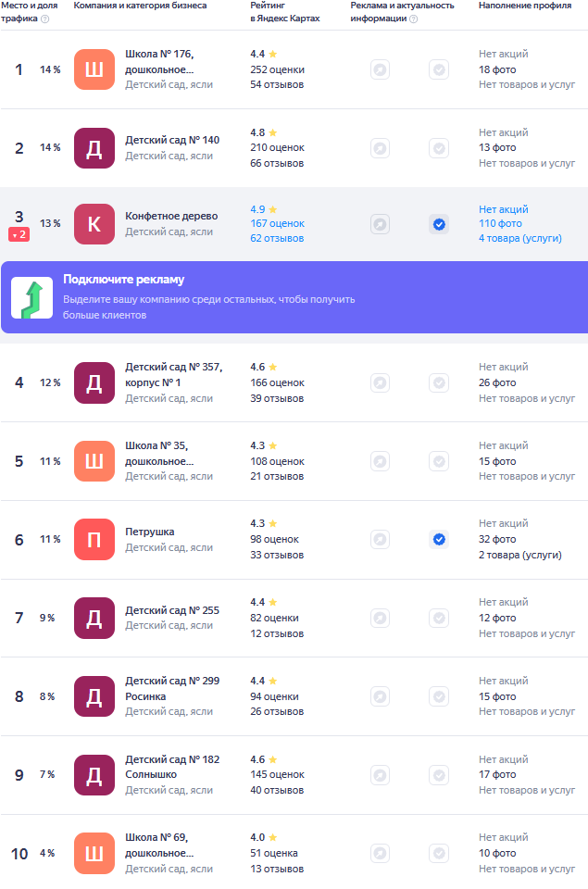Click the advertising icon in Школа № 176 row
This screenshot has height=889, width=588.
pyautogui.click(x=380, y=69)
